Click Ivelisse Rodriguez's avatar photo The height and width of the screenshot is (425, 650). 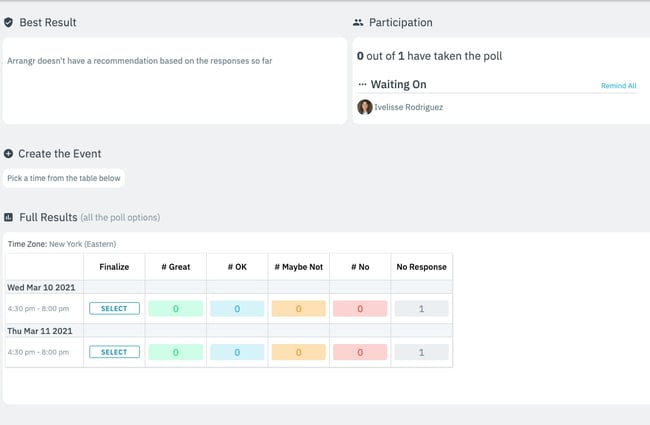365,107
